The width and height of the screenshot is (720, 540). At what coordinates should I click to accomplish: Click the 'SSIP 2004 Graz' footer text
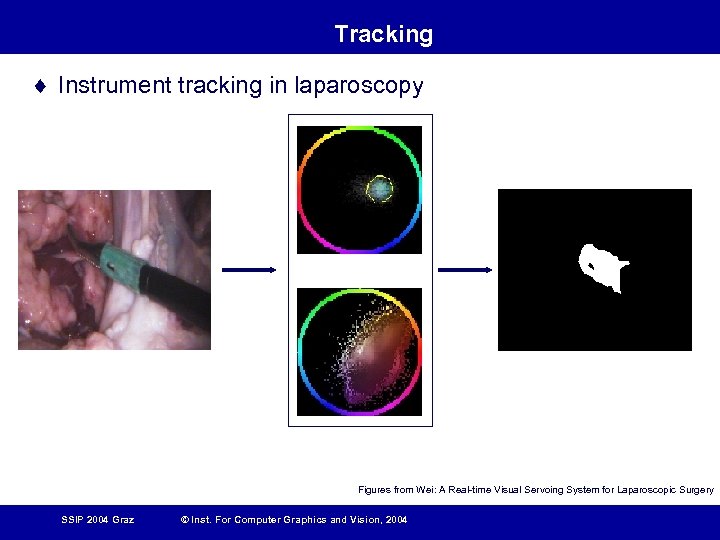click(x=98, y=520)
